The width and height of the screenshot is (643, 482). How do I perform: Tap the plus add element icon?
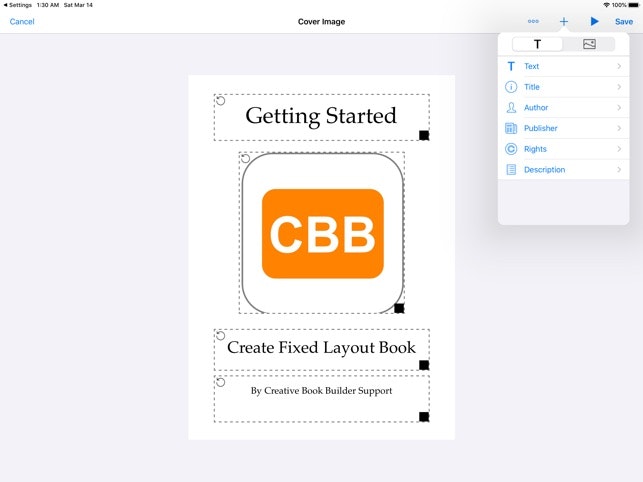pyautogui.click(x=564, y=21)
